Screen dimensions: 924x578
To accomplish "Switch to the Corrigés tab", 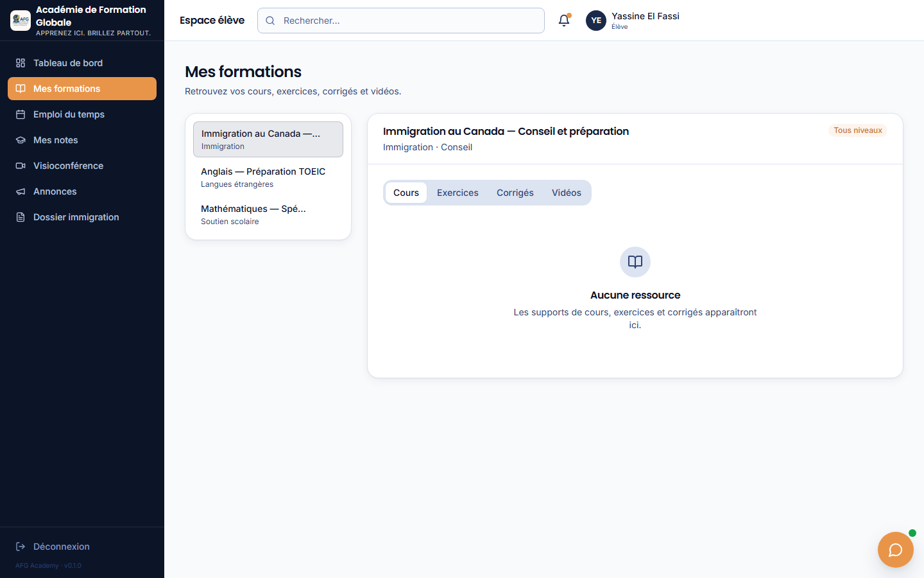I will (x=515, y=193).
